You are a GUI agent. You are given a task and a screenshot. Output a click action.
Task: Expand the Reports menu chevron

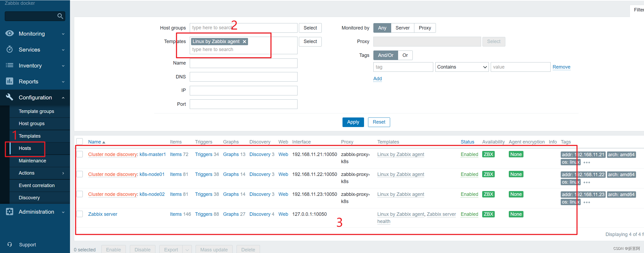(x=63, y=82)
